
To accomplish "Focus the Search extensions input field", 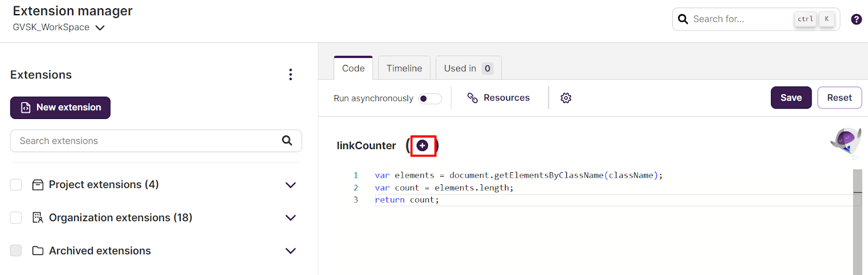I will click(156, 141).
